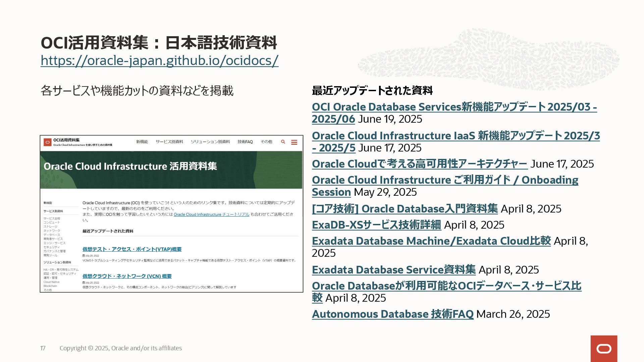Open Oracle Cloudで考える高可用性アーキテクチャー link

point(420,164)
